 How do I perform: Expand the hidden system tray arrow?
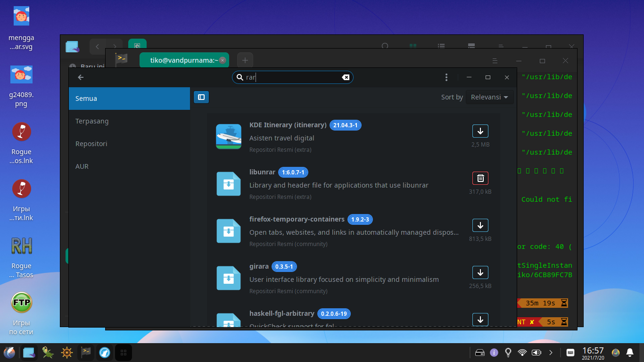click(x=550, y=352)
